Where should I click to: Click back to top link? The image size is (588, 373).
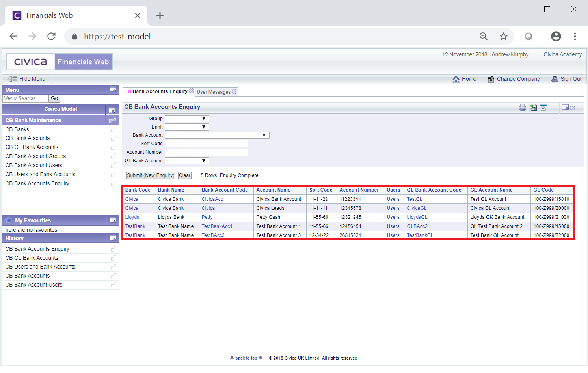click(246, 358)
